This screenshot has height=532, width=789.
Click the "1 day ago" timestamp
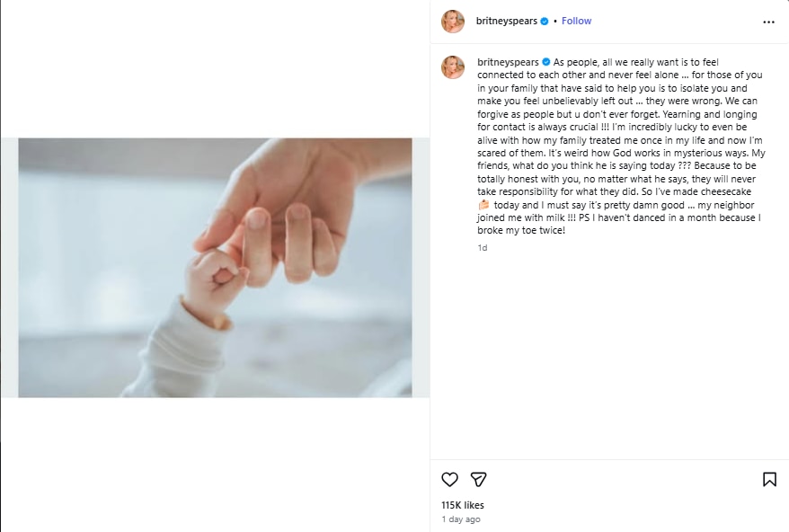coord(461,519)
